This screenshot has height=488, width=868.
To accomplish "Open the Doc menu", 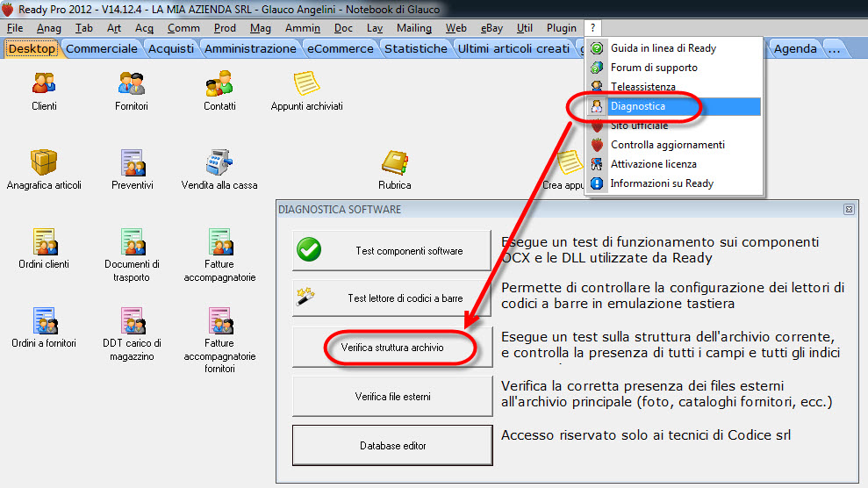I will 343,28.
